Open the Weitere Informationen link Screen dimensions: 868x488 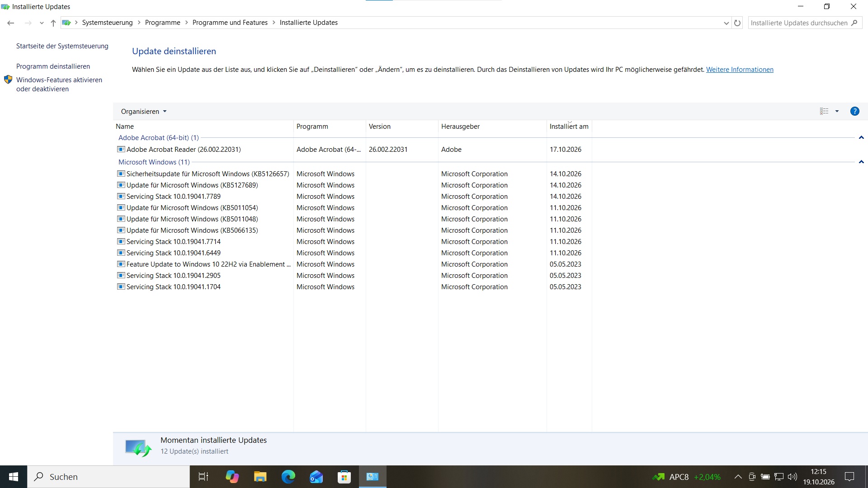click(x=740, y=70)
